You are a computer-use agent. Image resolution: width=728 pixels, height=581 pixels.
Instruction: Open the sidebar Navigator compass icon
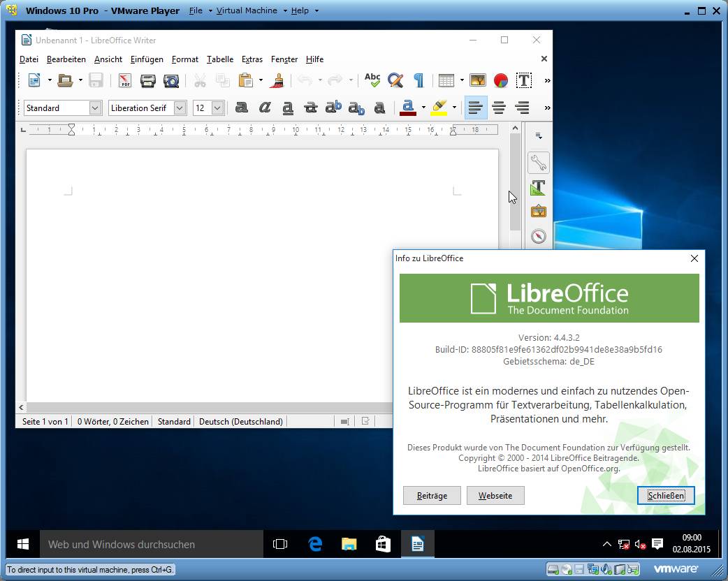538,236
